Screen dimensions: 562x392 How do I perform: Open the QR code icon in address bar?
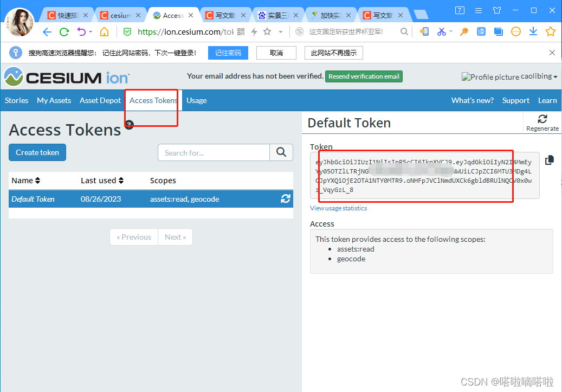point(241,32)
